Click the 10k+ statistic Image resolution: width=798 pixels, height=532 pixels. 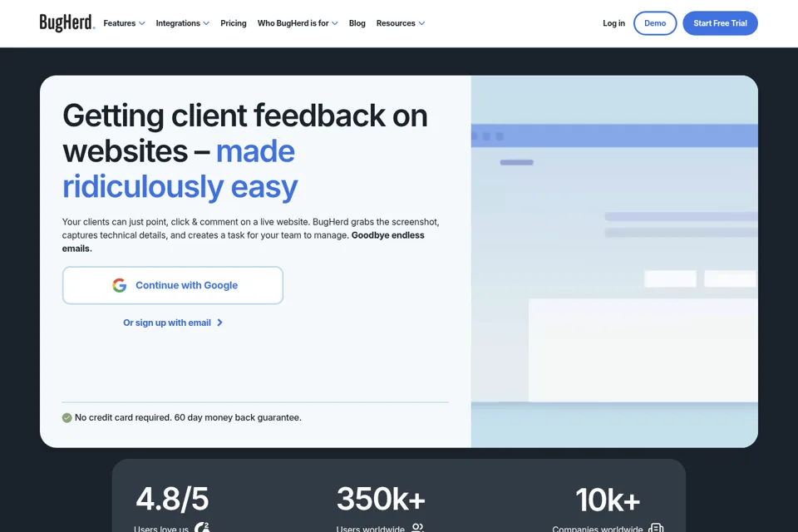tap(608, 500)
